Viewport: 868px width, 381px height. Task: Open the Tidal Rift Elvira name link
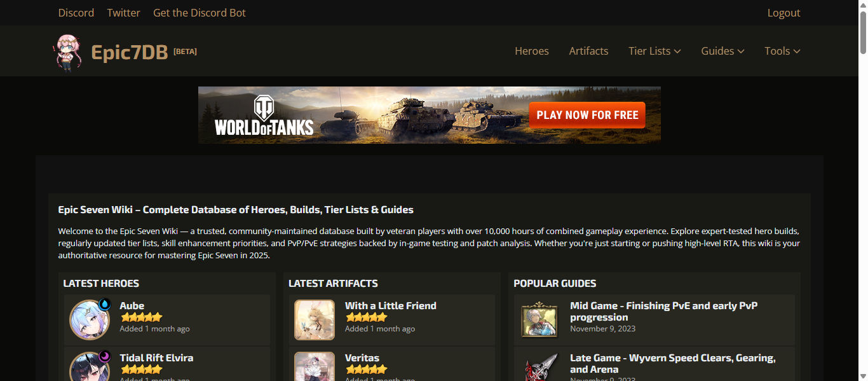[x=157, y=358]
